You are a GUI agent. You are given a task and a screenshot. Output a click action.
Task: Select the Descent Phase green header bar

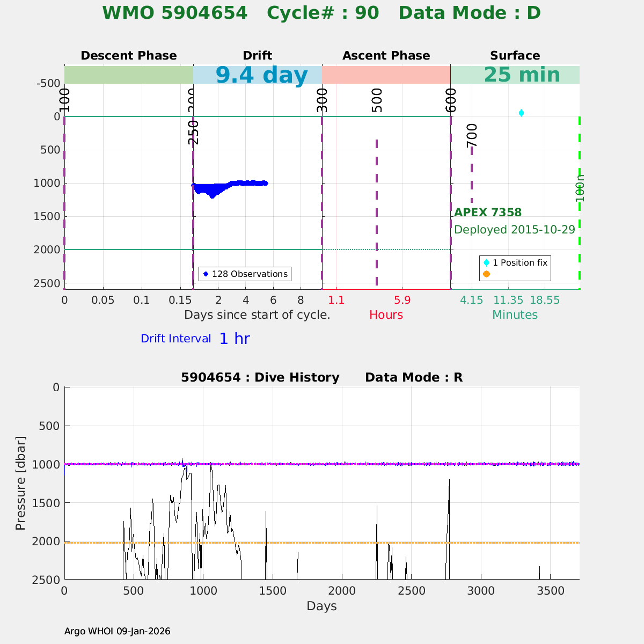129,75
